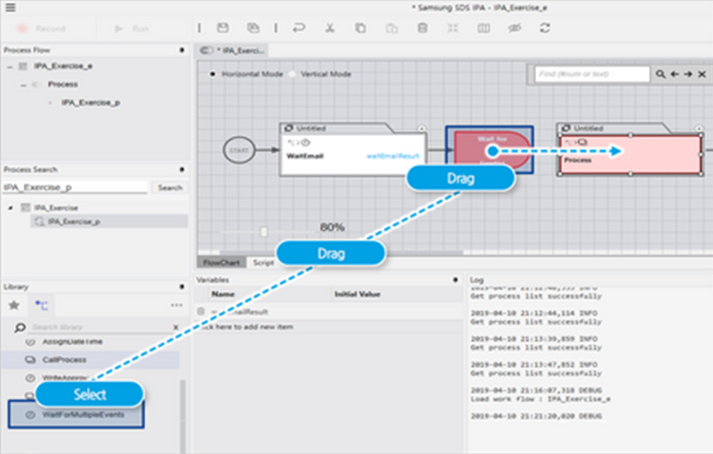Click the magnifier icon beside the Find box
The height and width of the screenshot is (454, 713).
[660, 74]
